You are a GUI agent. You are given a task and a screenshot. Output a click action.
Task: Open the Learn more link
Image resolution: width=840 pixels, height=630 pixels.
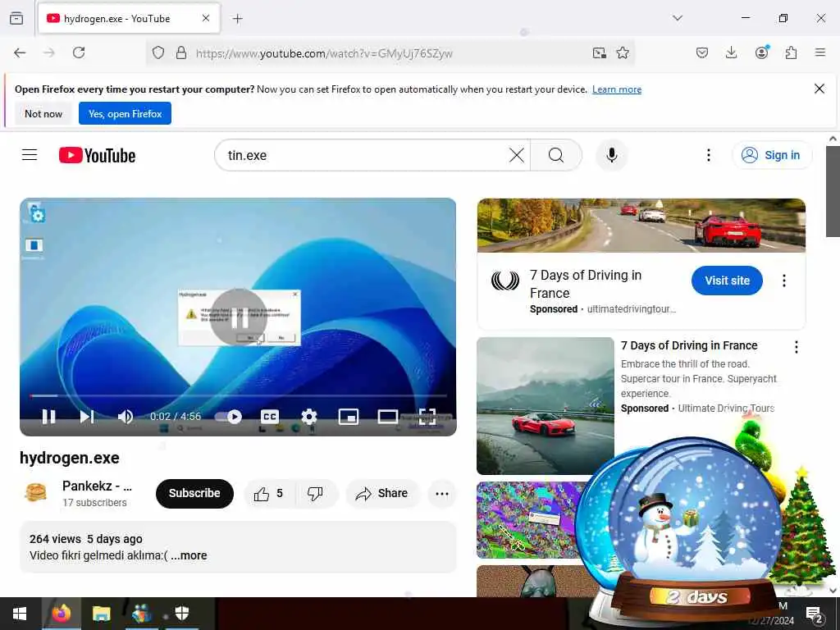[617, 89]
